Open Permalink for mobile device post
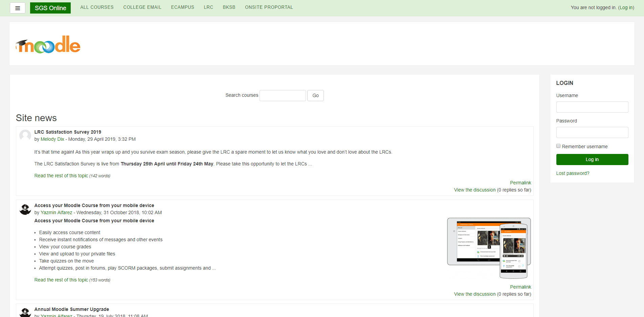The width and height of the screenshot is (644, 317). coord(520,287)
